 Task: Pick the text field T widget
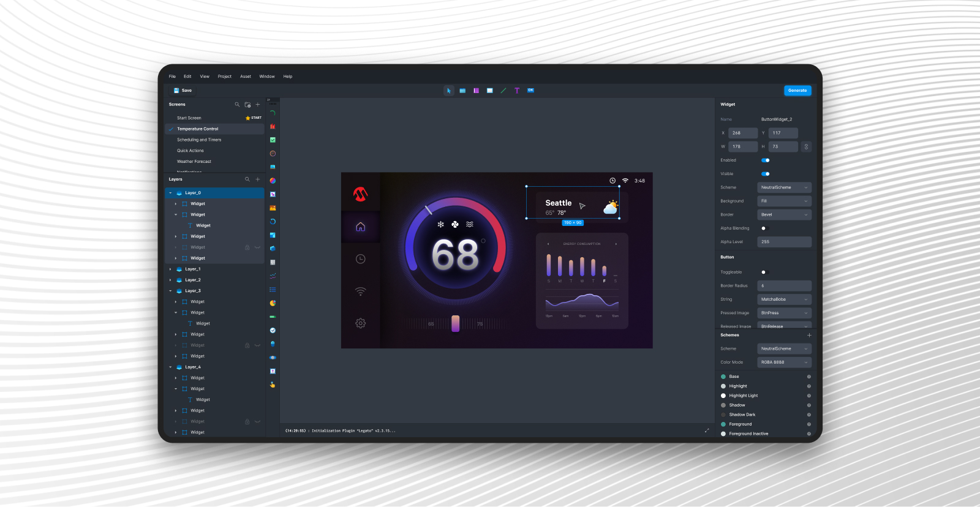[273, 371]
